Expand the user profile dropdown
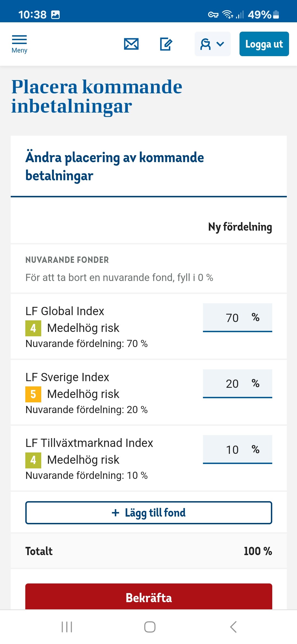 (x=212, y=44)
